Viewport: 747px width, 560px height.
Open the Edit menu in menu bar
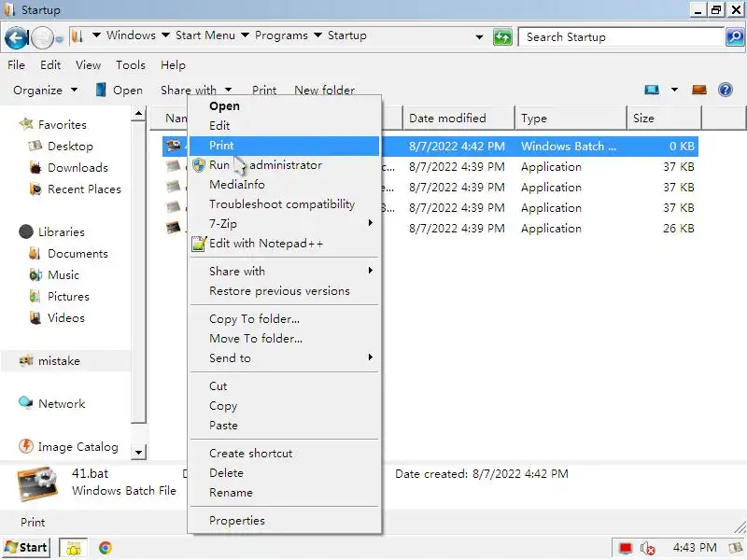tap(50, 64)
